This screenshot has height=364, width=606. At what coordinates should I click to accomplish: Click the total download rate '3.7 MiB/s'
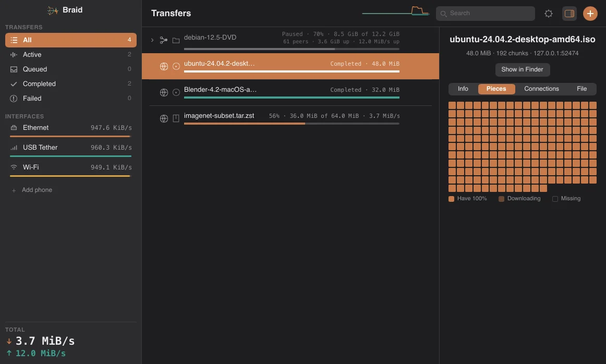45,341
